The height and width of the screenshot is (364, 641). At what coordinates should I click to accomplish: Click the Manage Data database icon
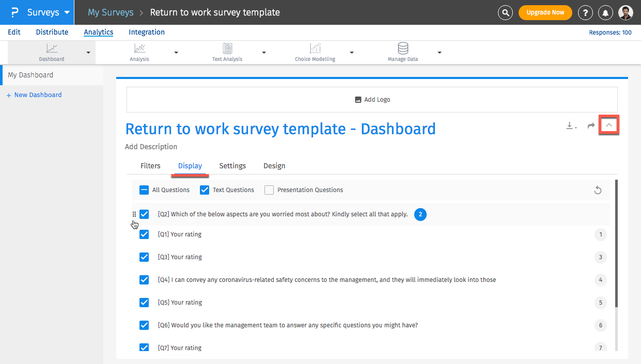402,49
